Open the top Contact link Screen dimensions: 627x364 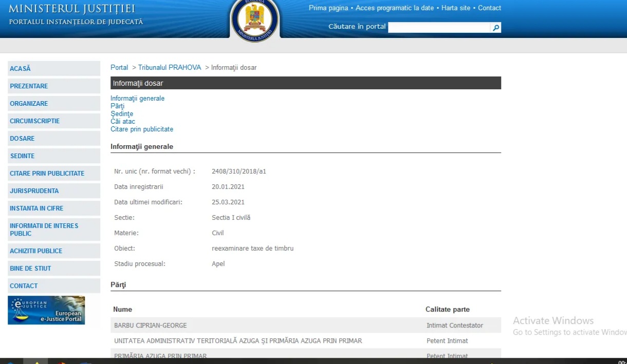489,8
